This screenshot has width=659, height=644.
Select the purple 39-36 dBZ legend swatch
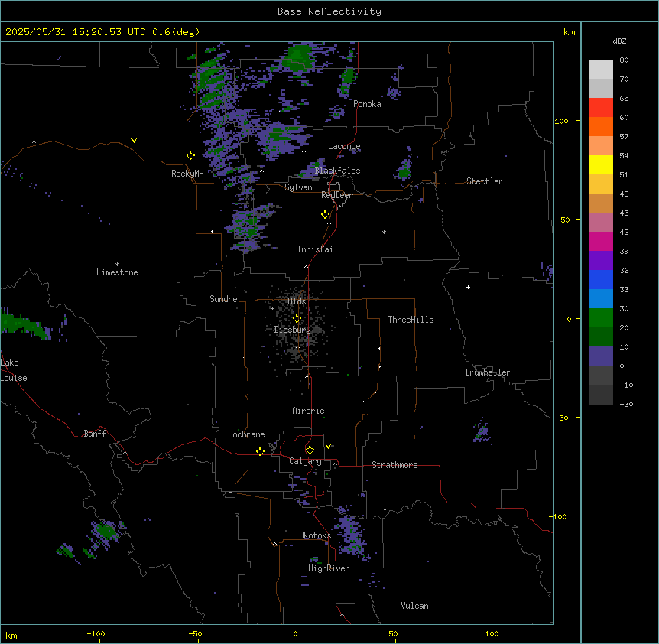click(x=601, y=261)
